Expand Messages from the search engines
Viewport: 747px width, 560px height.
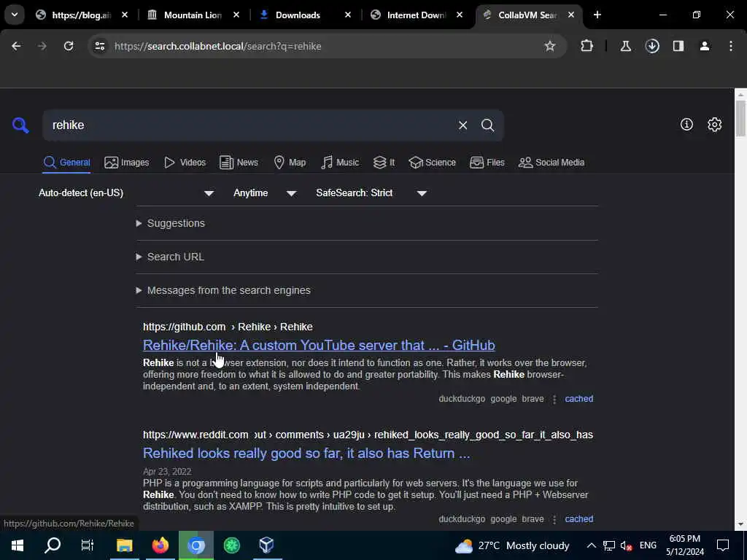223,290
